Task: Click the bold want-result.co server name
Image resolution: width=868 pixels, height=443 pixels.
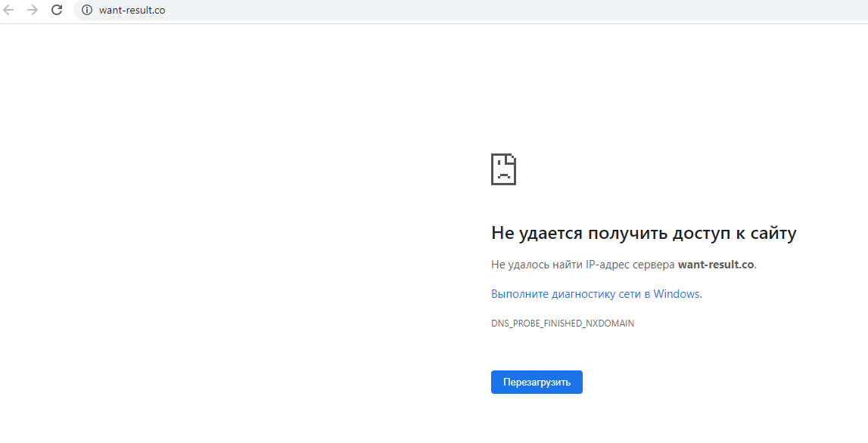Action: click(716, 265)
